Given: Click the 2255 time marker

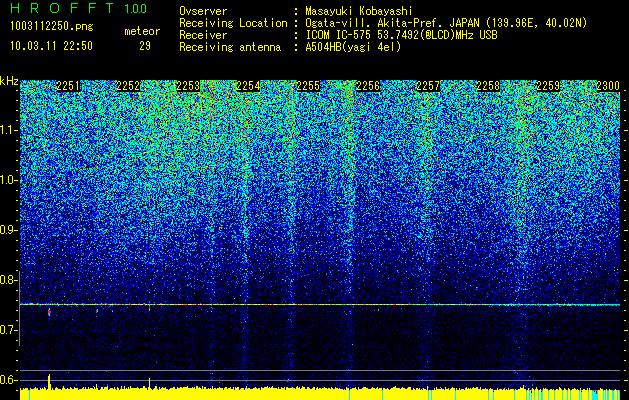Looking at the screenshot, I should tap(308, 86).
